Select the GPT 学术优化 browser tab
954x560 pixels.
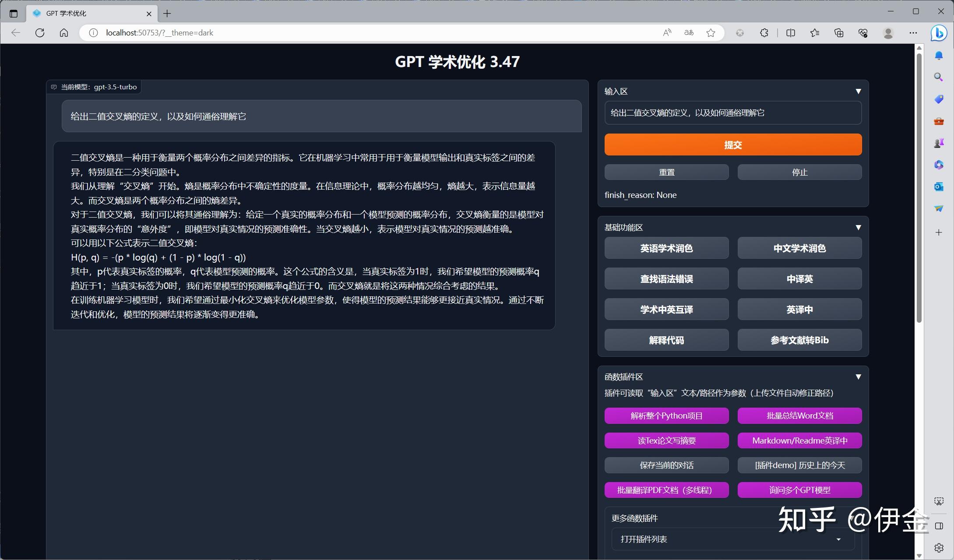point(88,13)
